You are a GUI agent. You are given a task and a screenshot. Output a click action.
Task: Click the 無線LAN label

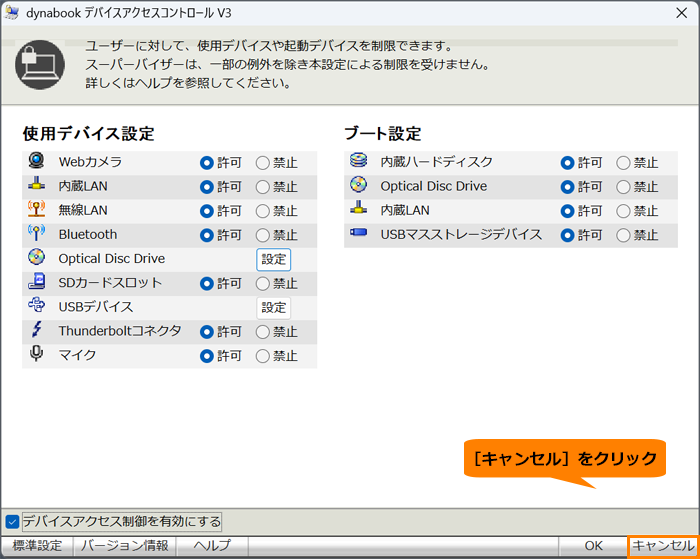click(83, 210)
